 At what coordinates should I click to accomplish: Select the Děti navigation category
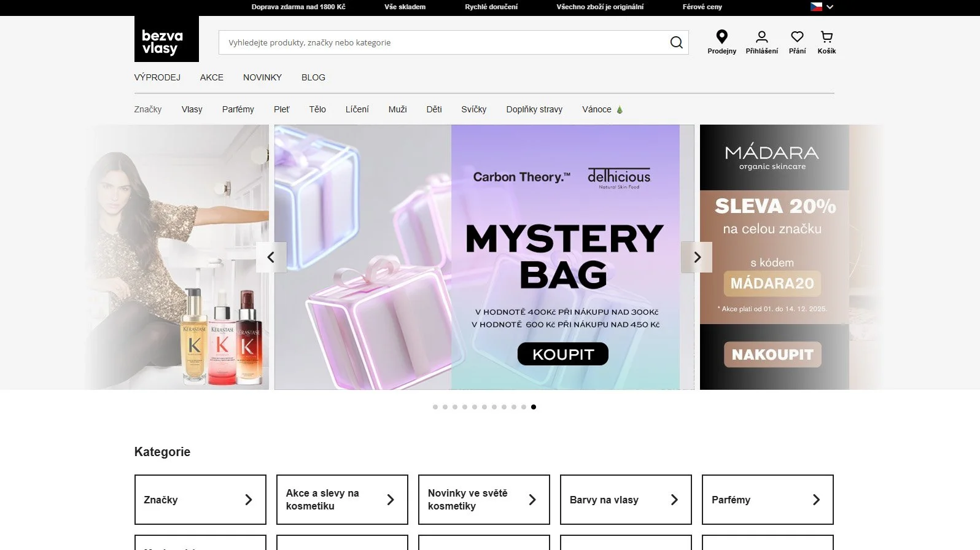click(x=434, y=109)
